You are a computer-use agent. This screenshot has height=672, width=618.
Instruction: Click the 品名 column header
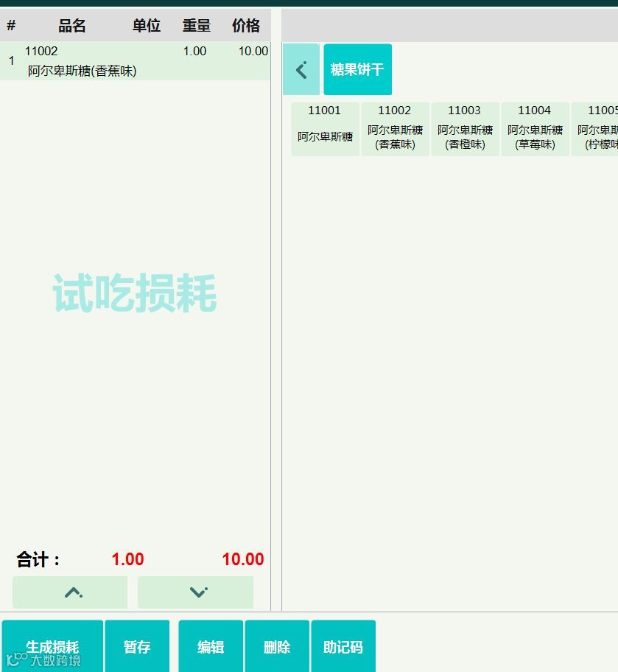point(71,25)
